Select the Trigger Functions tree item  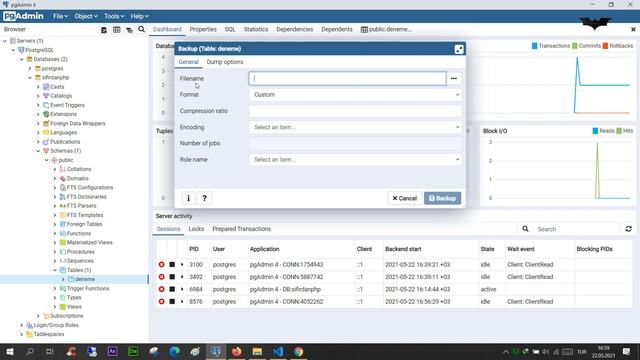point(88,289)
